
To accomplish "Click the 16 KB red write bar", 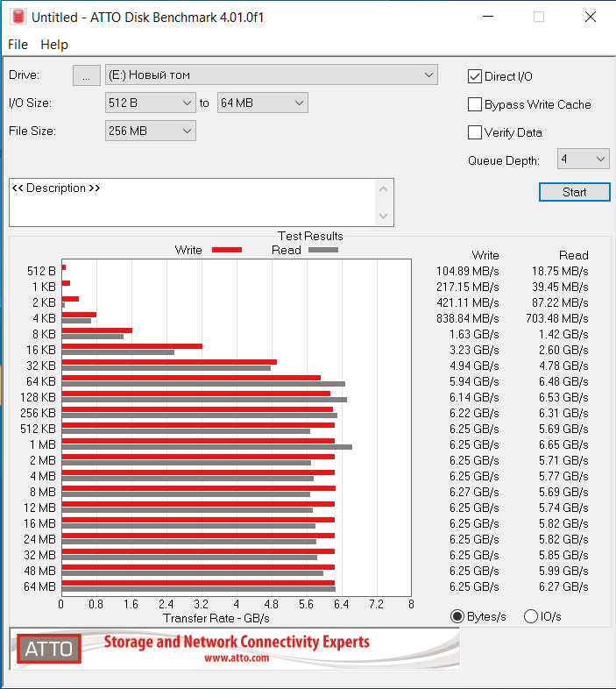I will tap(131, 346).
